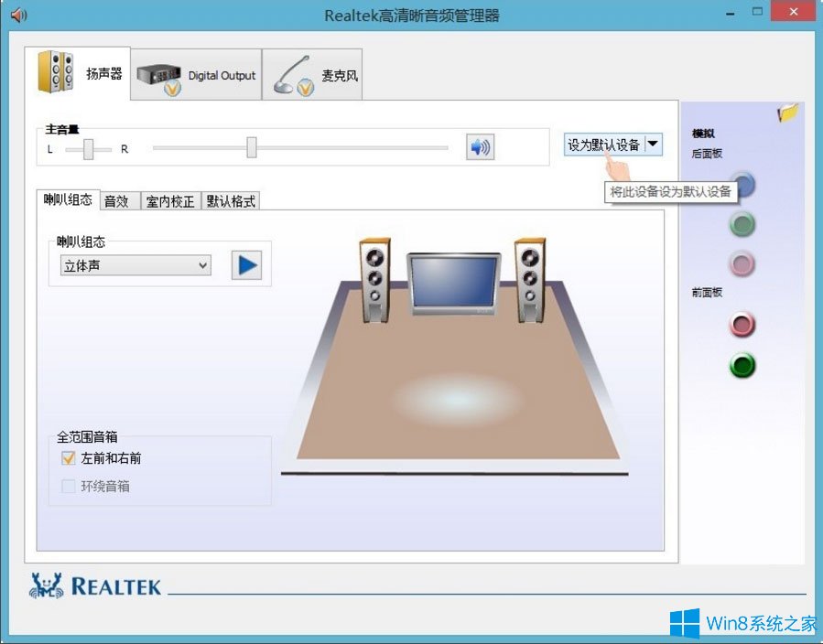Mute the master volume speaker button
The width and height of the screenshot is (823, 644).
coord(480,147)
